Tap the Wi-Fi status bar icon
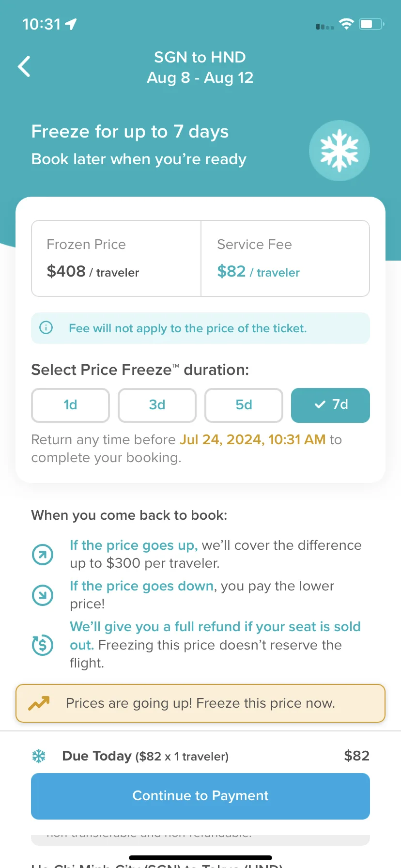401x868 pixels. click(x=346, y=24)
